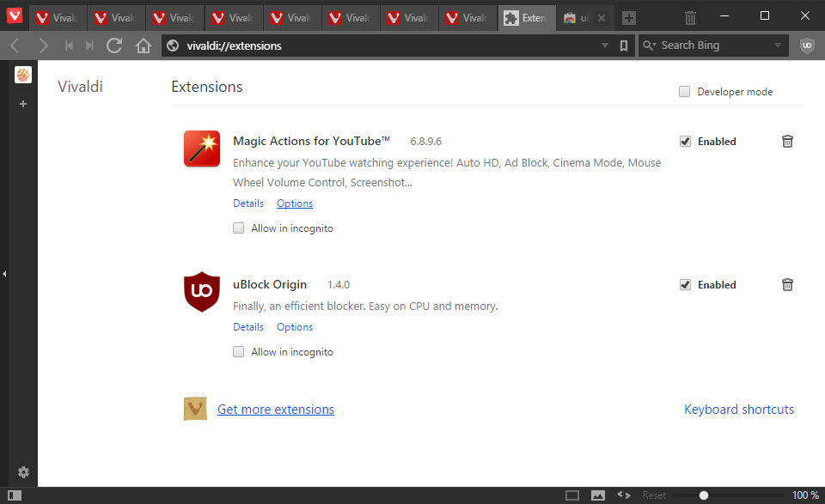Add a web panel with the plus icon
This screenshot has height=504, width=825.
click(22, 104)
